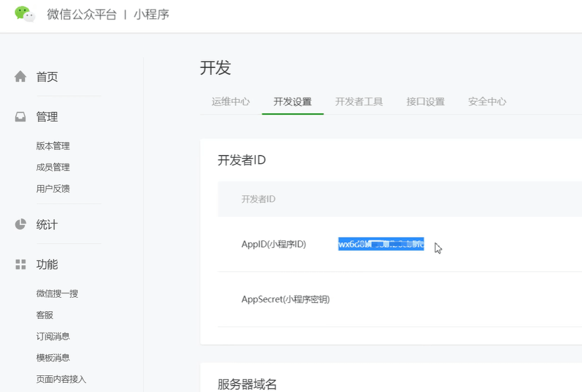Click the highlighted AppID value
Viewport: 582px width, 392px height.
pos(381,244)
